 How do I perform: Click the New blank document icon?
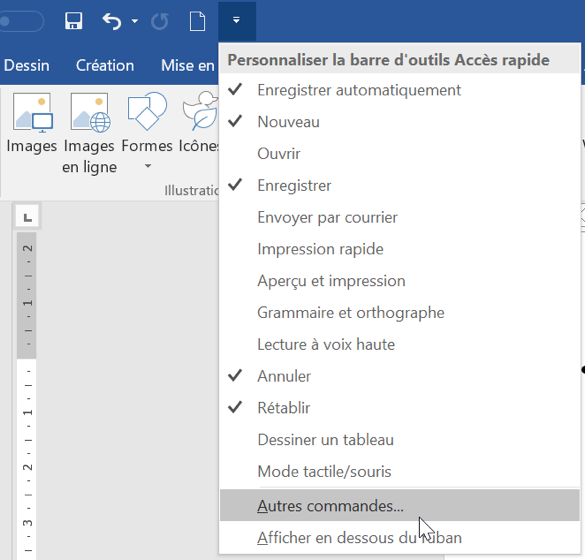197,21
